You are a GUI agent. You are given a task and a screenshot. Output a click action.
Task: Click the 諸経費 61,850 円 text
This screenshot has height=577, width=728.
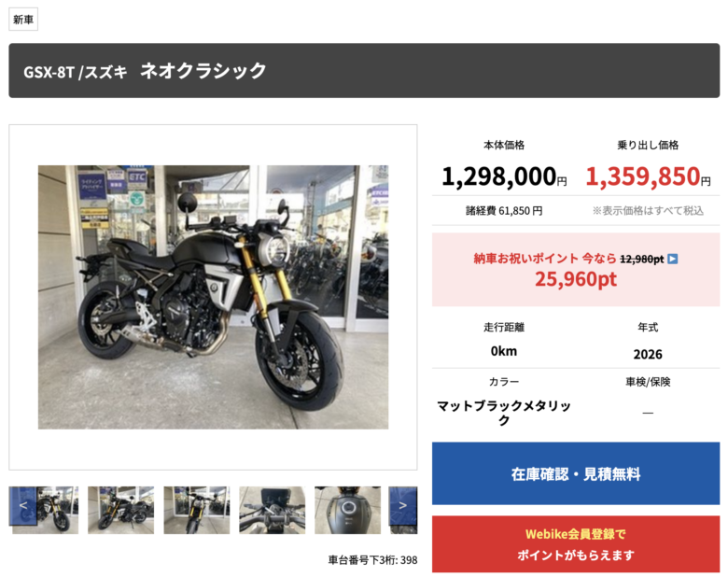(x=504, y=211)
